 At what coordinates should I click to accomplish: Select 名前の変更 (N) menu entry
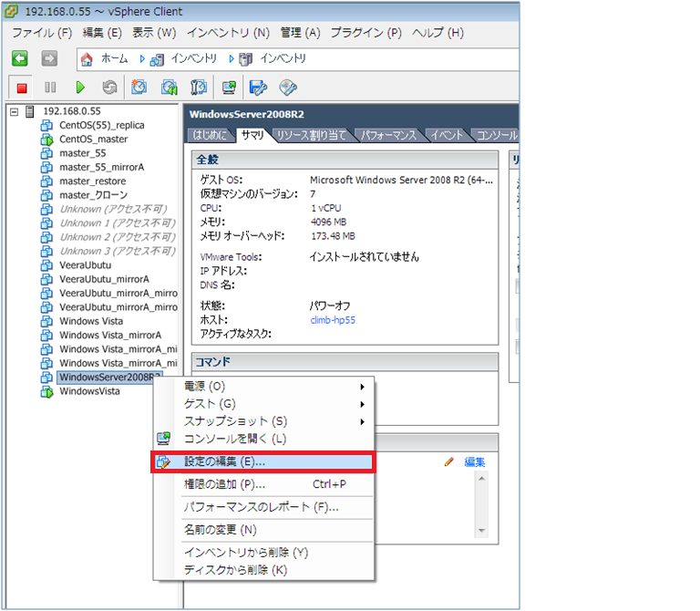click(263, 530)
